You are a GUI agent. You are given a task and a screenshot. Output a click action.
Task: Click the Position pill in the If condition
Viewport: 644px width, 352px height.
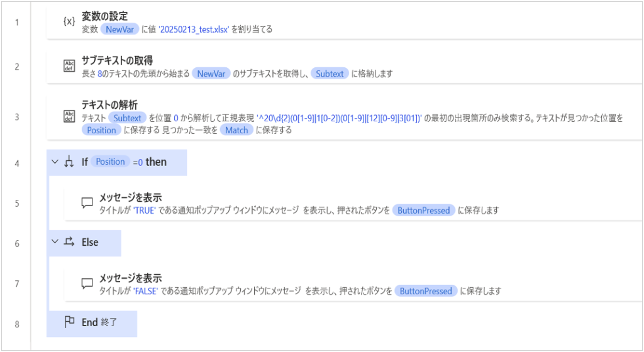pyautogui.click(x=110, y=162)
